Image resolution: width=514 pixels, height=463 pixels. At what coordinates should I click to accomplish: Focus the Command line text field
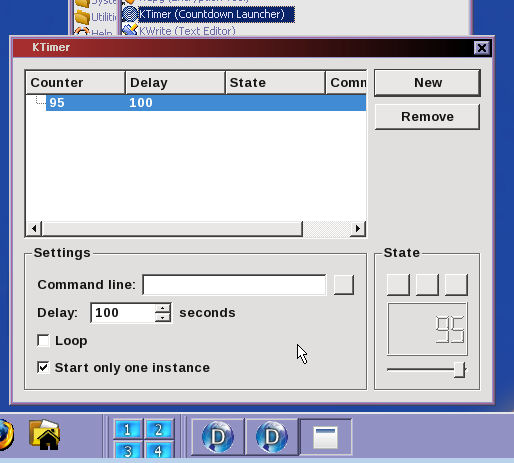pyautogui.click(x=234, y=285)
